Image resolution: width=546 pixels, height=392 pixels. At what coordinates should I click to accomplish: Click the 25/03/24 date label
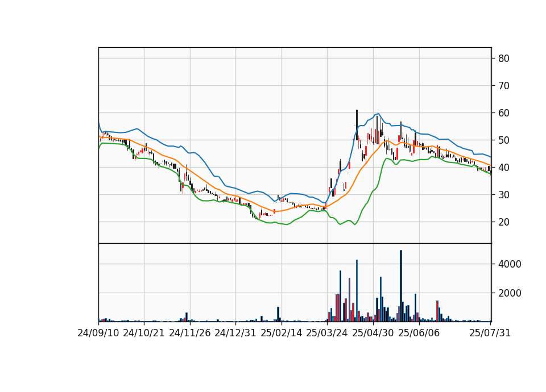point(327,333)
